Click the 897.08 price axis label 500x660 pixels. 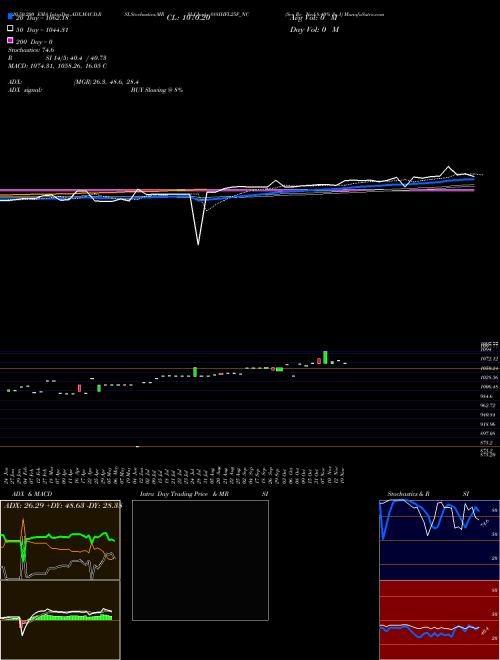coord(489,433)
